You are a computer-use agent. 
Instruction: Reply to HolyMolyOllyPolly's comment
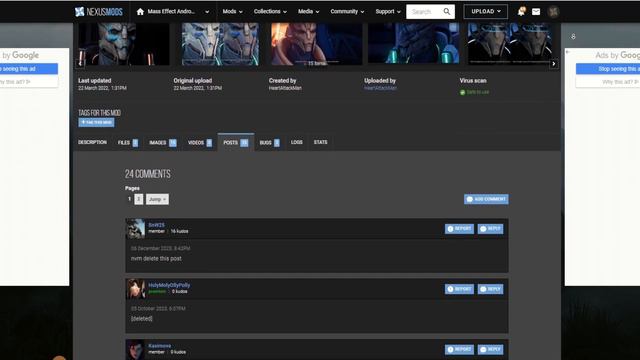tap(490, 289)
